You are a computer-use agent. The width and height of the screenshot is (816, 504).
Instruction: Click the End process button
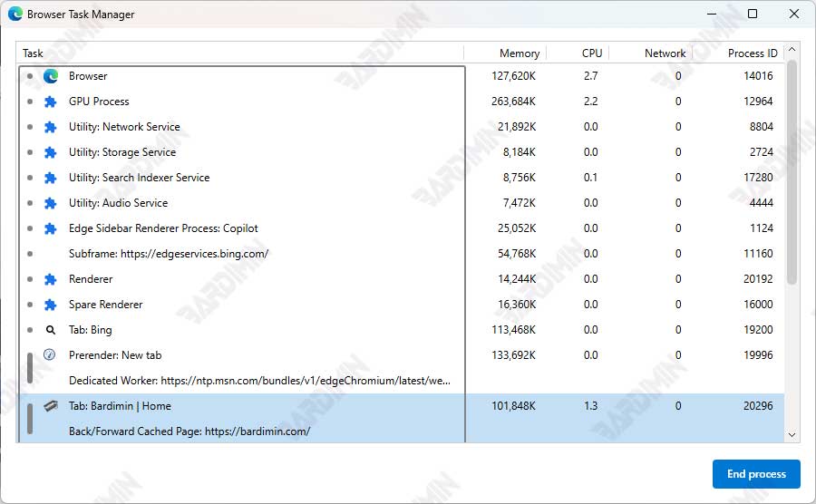[756, 474]
